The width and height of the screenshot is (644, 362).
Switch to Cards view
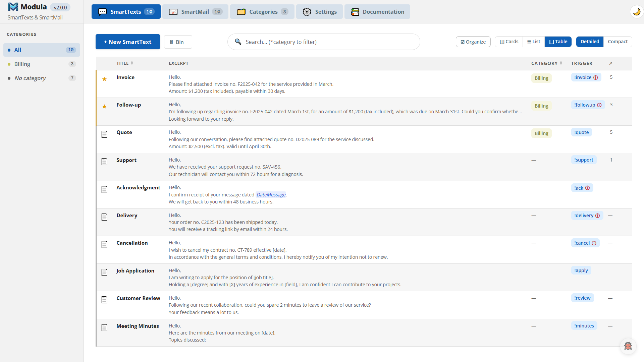(x=509, y=42)
